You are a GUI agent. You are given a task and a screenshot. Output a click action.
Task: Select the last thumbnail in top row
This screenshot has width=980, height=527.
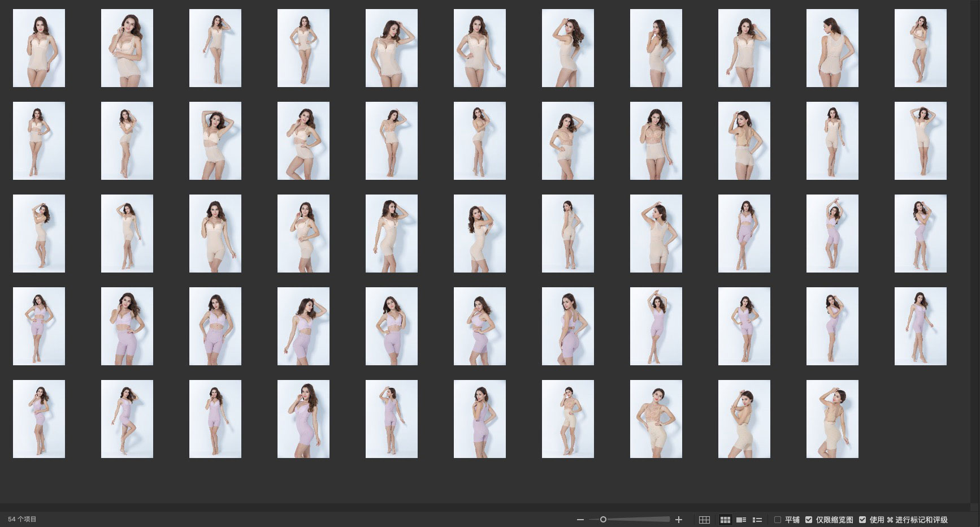click(920, 48)
